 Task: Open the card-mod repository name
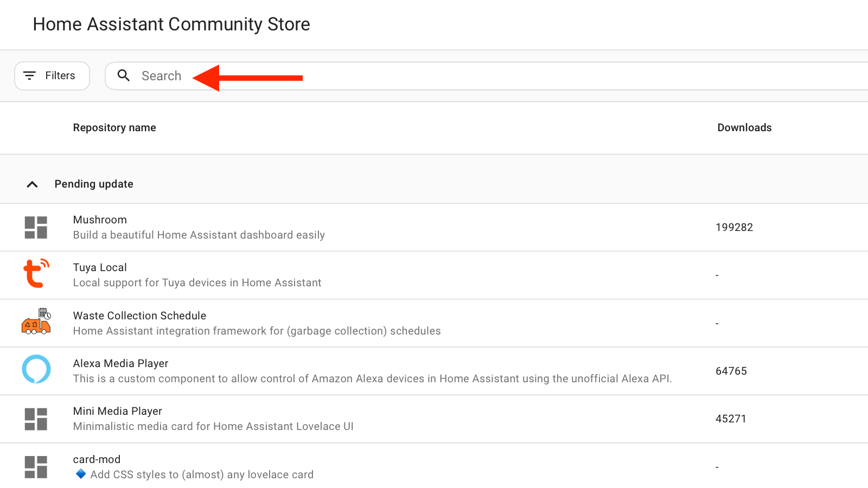click(97, 459)
